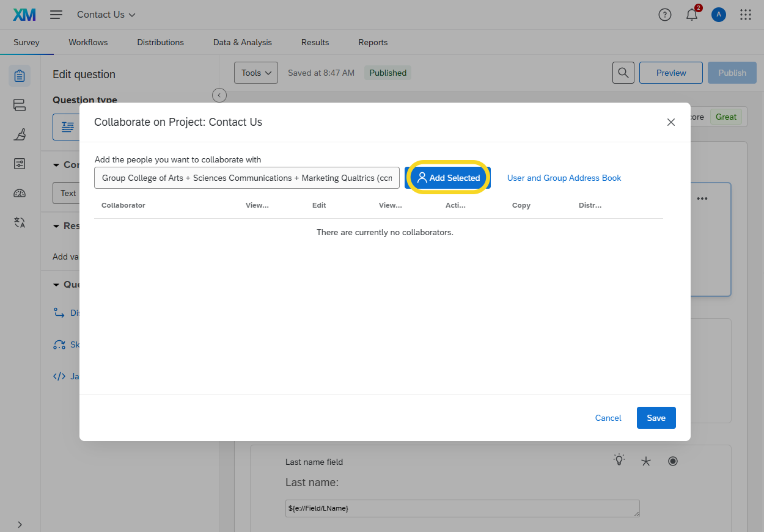Click the collaborator name input field
Viewport: 764px width, 532px height.
247,178
